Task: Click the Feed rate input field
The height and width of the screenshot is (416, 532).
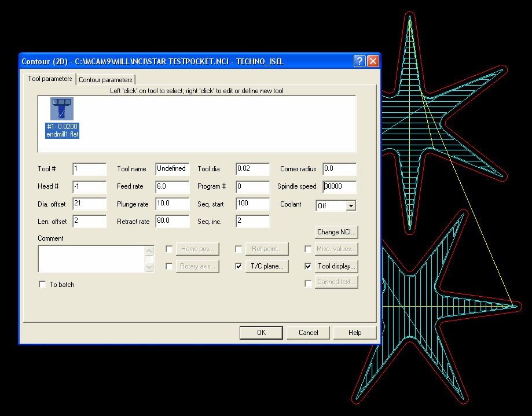Action: click(x=172, y=186)
